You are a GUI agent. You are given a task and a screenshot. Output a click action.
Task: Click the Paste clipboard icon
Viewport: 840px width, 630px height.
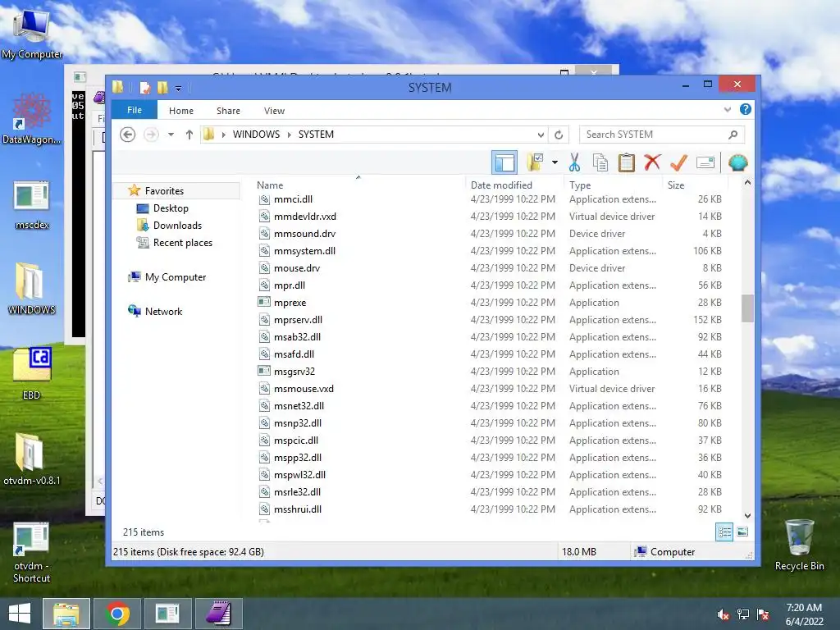pyautogui.click(x=626, y=162)
